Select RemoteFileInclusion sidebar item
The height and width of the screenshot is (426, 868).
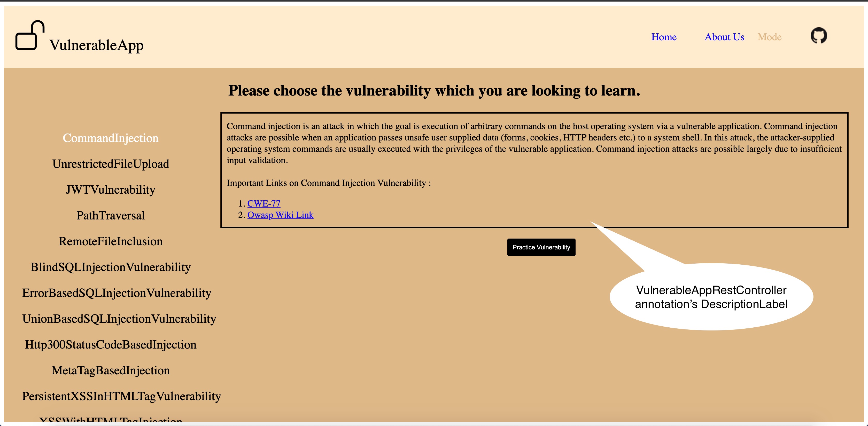click(110, 241)
